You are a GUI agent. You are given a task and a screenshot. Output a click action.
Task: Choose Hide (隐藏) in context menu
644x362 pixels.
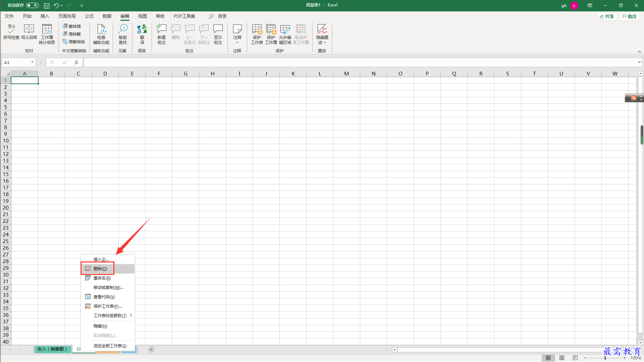click(x=108, y=326)
